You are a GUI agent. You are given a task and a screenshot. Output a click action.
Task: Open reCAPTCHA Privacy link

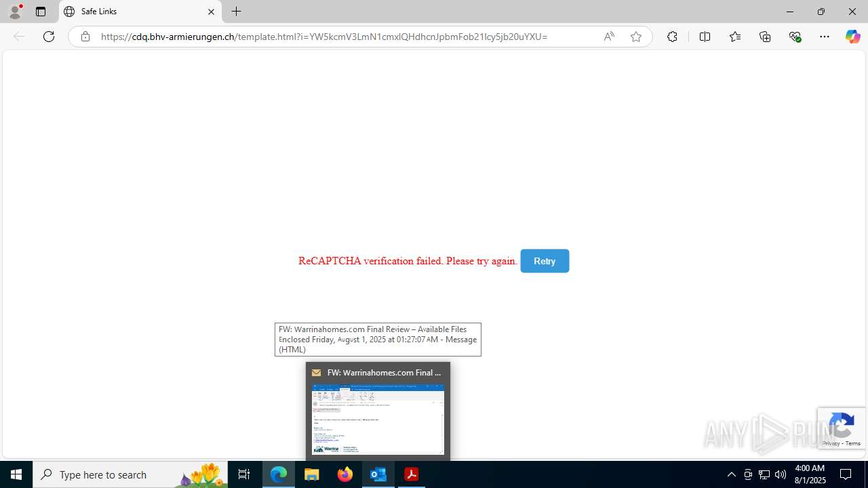pyautogui.click(x=831, y=443)
